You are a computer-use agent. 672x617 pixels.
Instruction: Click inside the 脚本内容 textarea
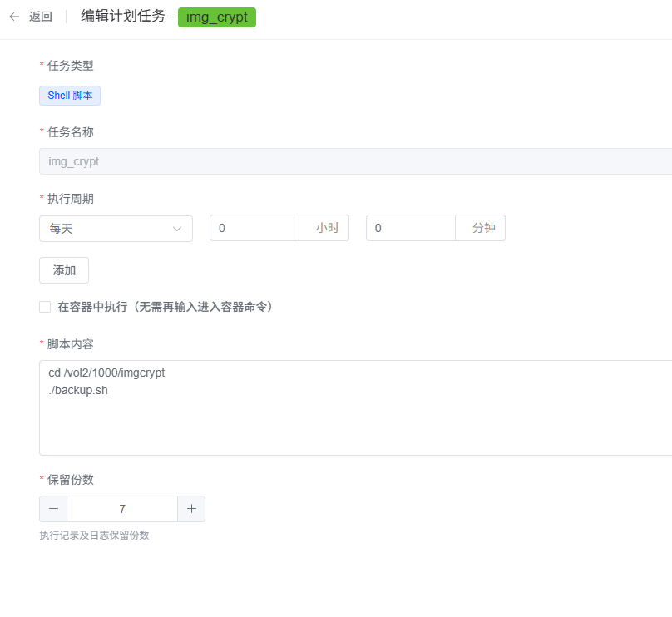pyautogui.click(x=356, y=408)
